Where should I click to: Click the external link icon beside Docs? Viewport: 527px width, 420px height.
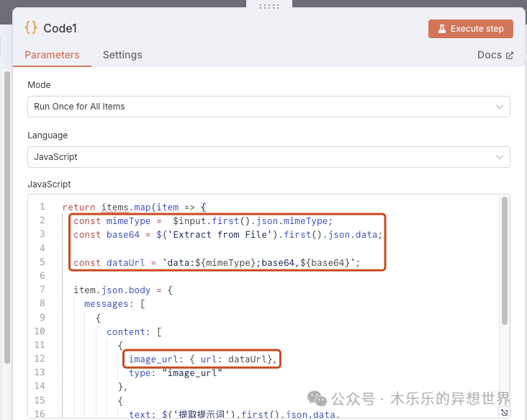510,55
